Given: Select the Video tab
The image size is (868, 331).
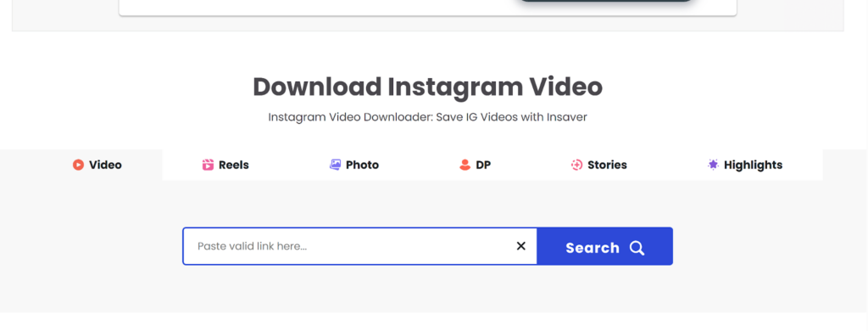Looking at the screenshot, I should click(x=97, y=165).
